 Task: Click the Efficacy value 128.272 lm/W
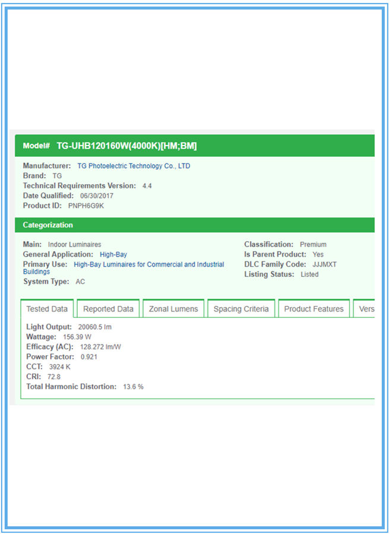100,347
